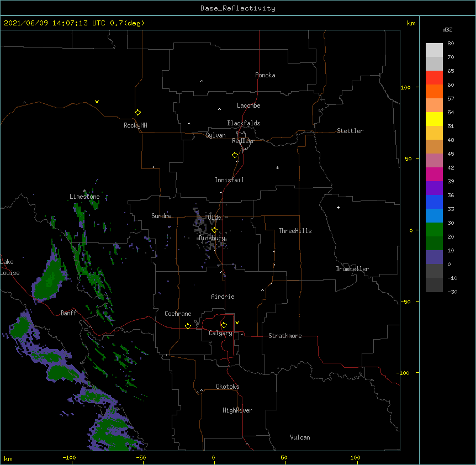Click the white asterisk east of Innisfail
The height and width of the screenshot is (465, 476).
[277, 167]
